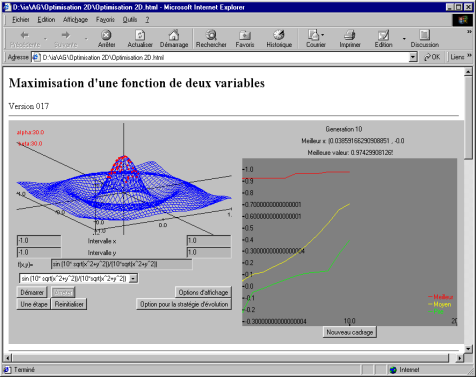Click Intervalle x minimum field
The image size is (476, 377).
click(x=39, y=241)
